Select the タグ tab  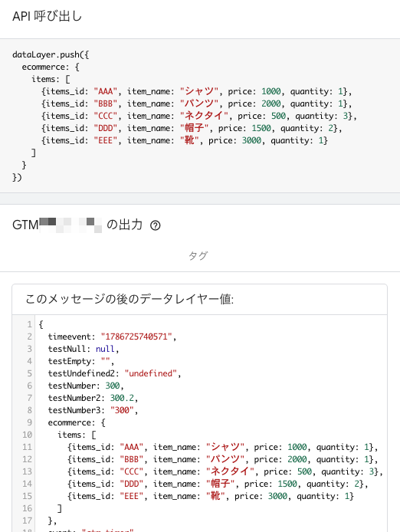coord(198,255)
